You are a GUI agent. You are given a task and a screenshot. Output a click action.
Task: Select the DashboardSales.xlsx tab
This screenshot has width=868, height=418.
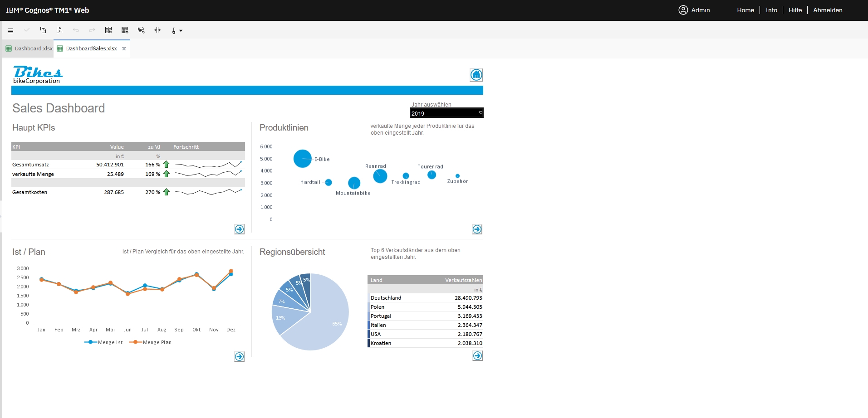(x=92, y=49)
